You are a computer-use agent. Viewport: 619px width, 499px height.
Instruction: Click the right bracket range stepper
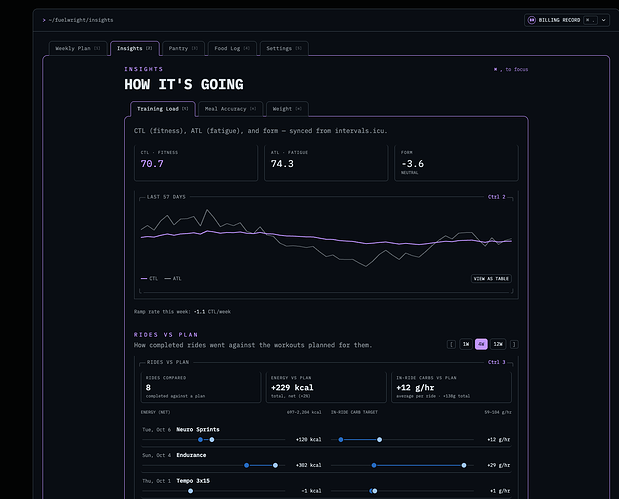514,344
